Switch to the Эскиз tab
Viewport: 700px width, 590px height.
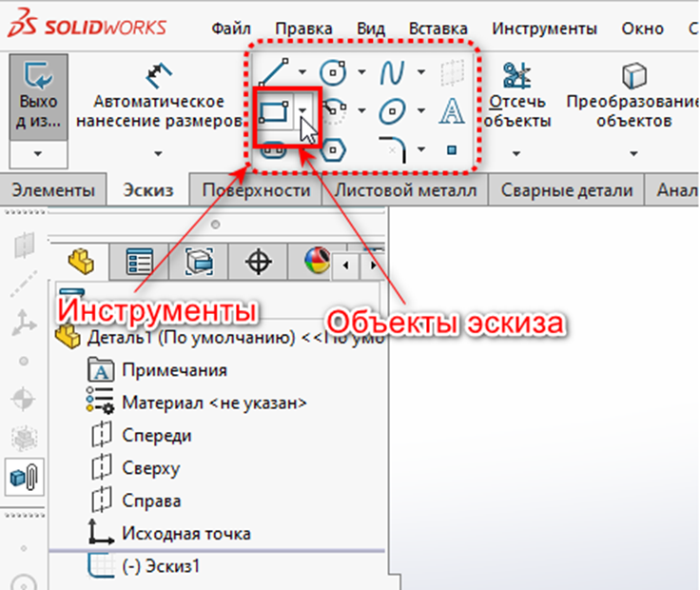[147, 190]
